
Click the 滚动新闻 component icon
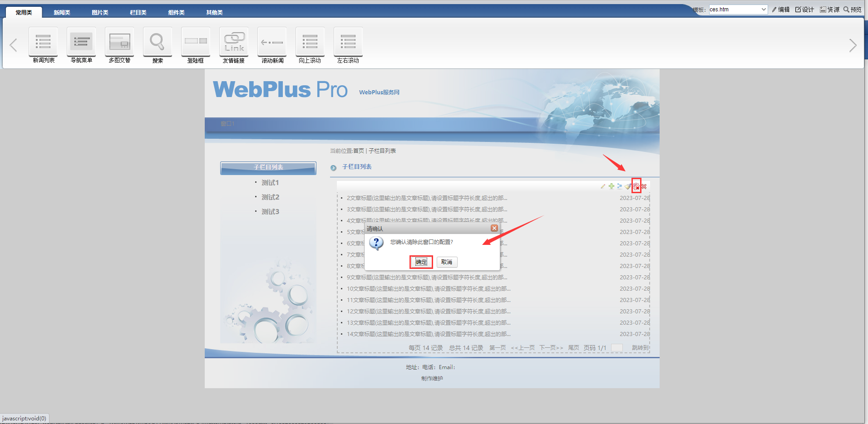coord(272,42)
